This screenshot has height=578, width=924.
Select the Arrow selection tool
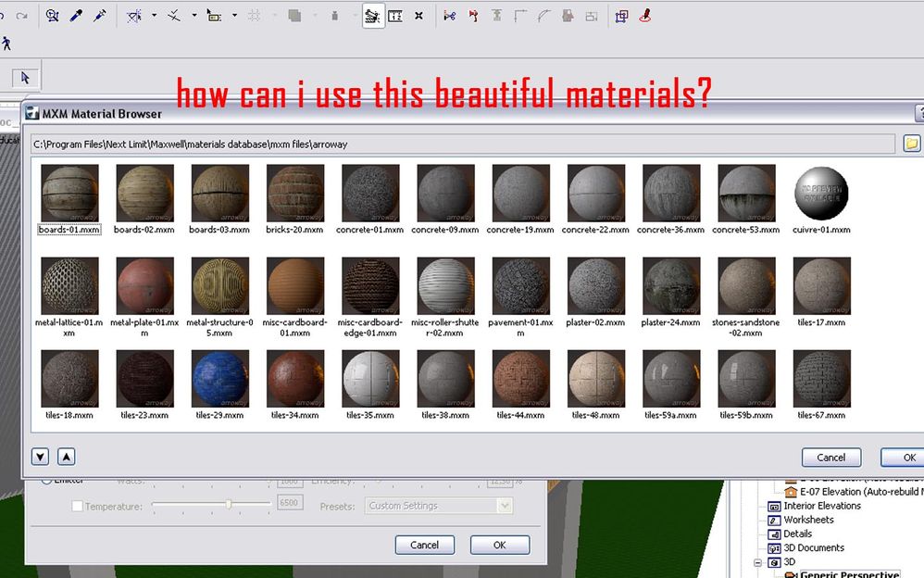(25, 78)
